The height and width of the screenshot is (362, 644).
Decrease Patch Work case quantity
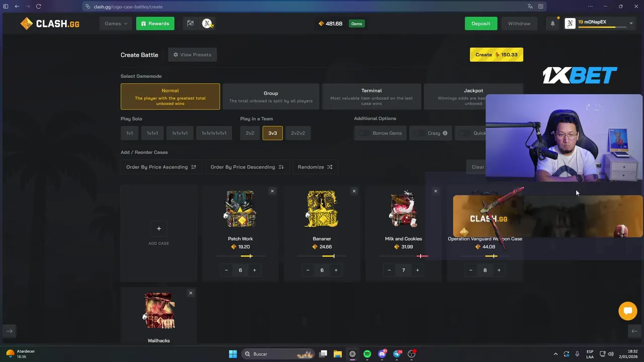[x=226, y=270]
